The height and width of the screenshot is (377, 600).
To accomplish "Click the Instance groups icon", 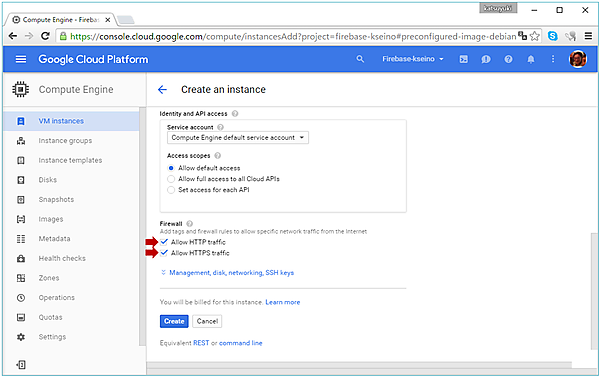I will pos(21,141).
